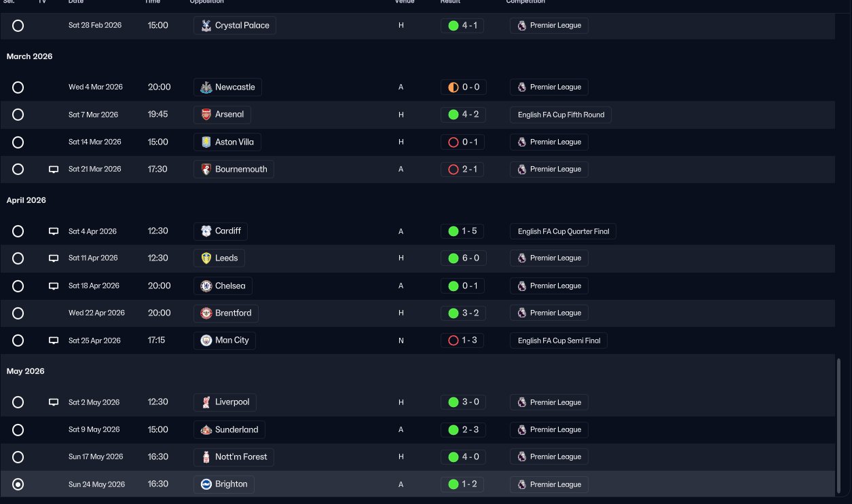Click the TV icon beside Cardiff match
852x504 pixels.
coord(54,231)
